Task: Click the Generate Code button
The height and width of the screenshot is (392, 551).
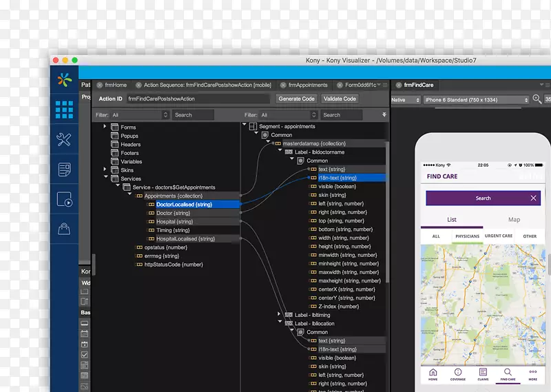Action: [x=297, y=99]
